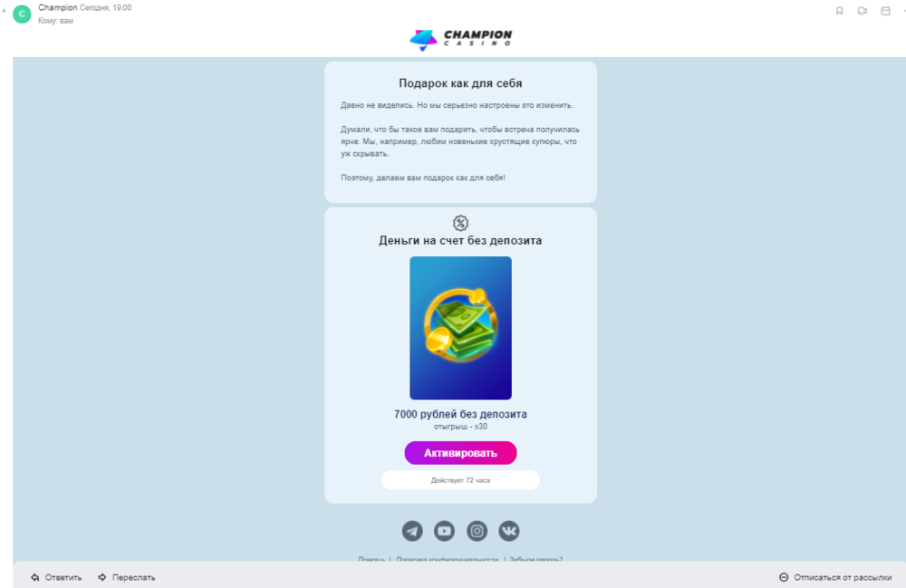Viewport: 906px width, 588px height.
Task: Click the reply arrow icon
Action: coord(35,577)
